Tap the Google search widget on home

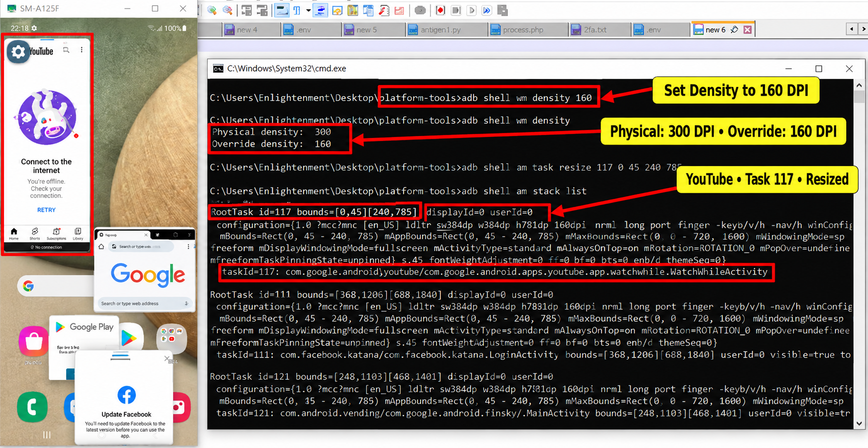55,286
